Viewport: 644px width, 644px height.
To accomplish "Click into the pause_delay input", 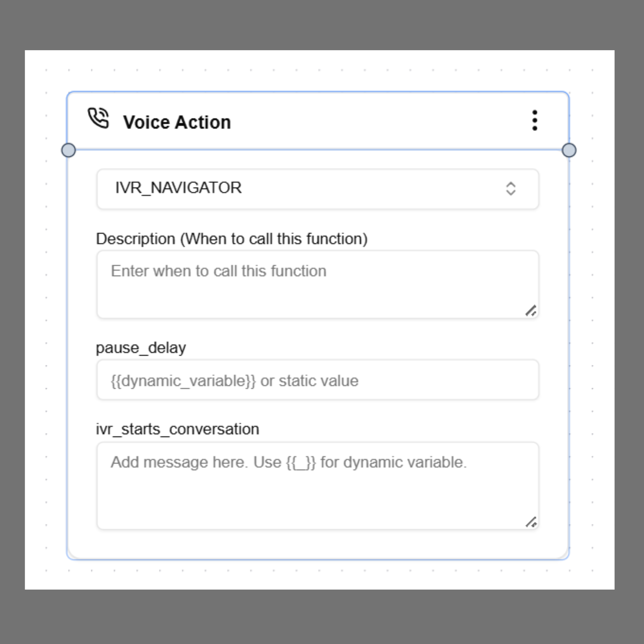I will tap(318, 380).
